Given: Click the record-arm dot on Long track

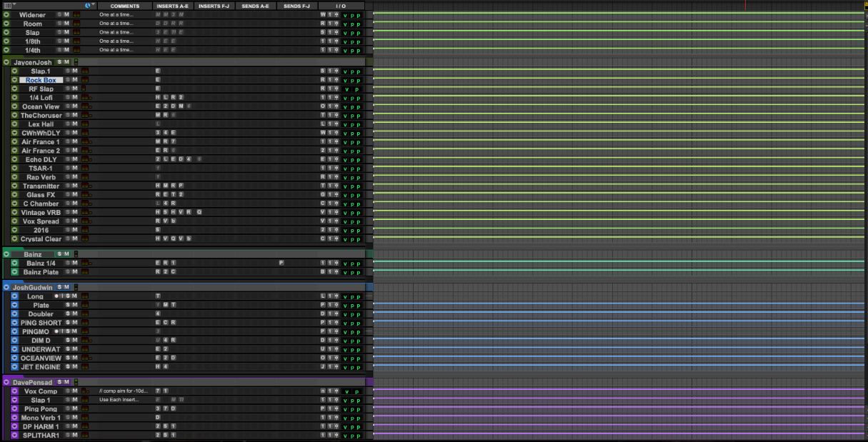Looking at the screenshot, I should coord(56,296).
